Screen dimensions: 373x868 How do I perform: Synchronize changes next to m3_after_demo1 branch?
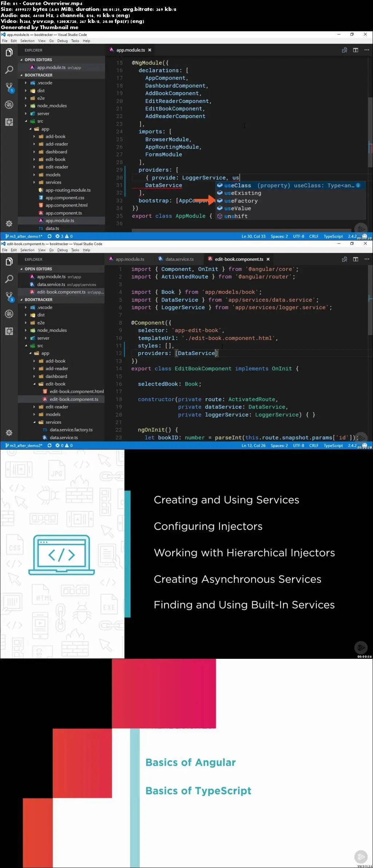[50, 236]
